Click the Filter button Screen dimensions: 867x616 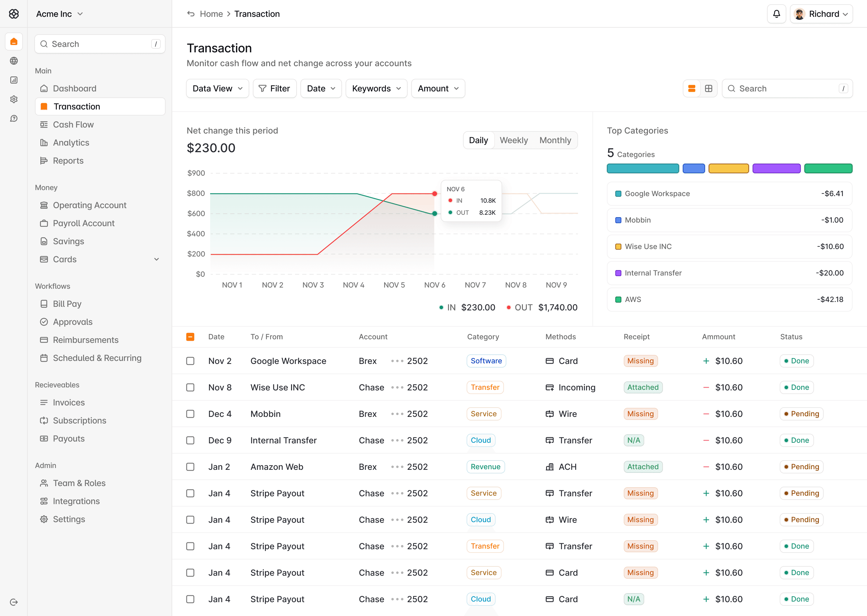(x=275, y=88)
